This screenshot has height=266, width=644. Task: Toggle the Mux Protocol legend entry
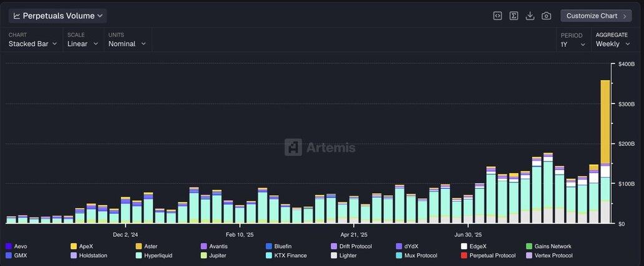coord(416,255)
